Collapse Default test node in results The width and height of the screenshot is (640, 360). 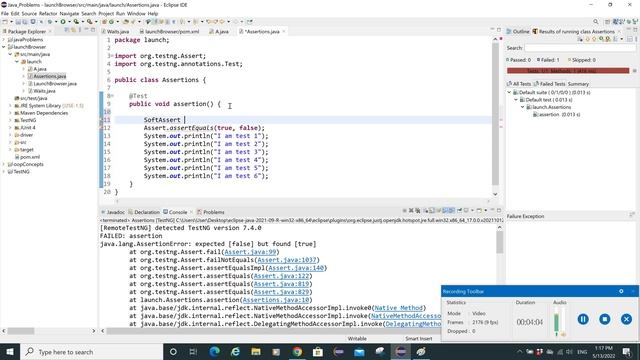point(516,100)
